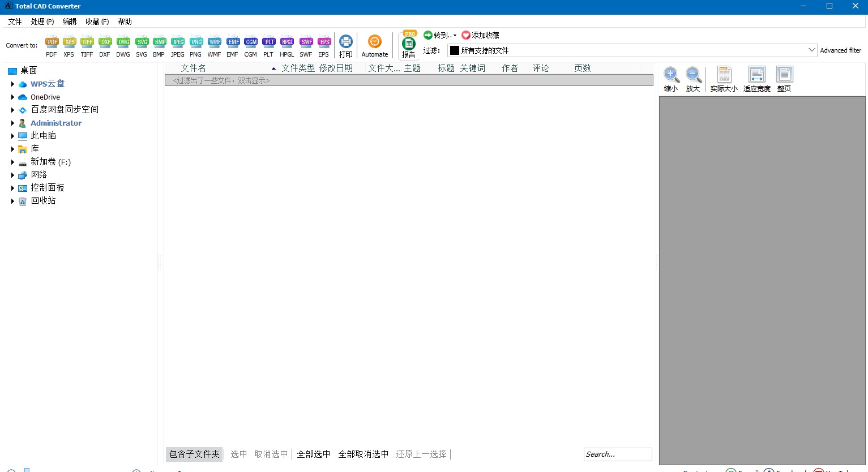This screenshot has height=472, width=868.
Task: Click 全部取消选中 to uncheck all
Action: [x=364, y=454]
